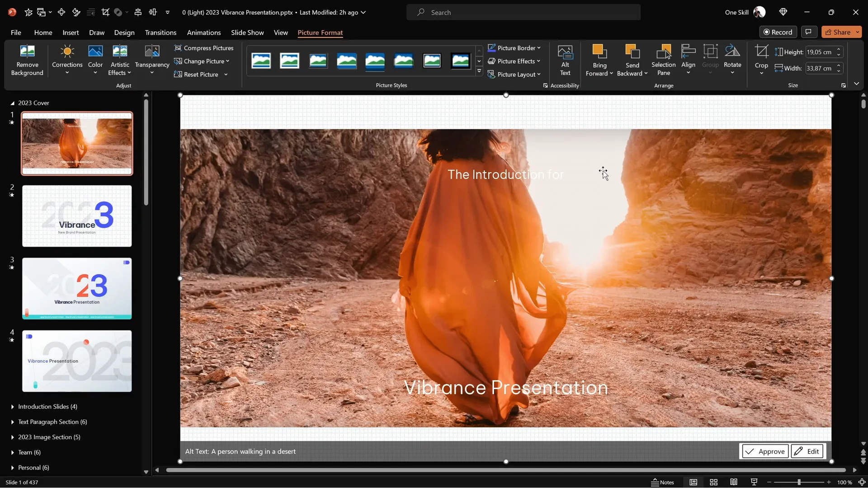
Task: Switch to the Transitions tab
Action: [160, 33]
